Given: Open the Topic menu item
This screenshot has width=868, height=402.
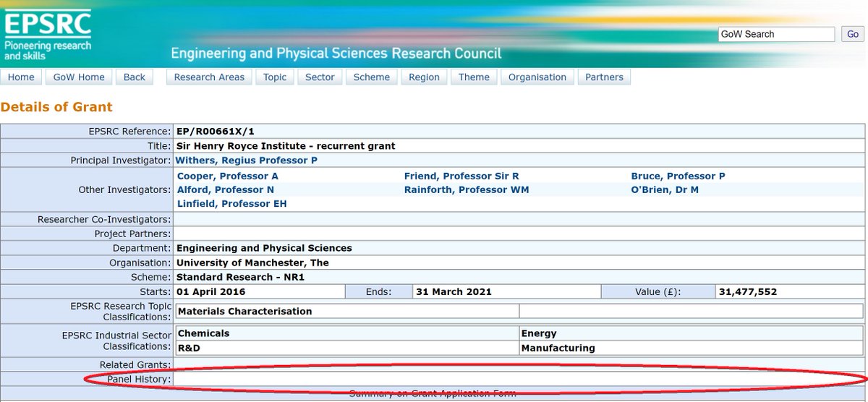Looking at the screenshot, I should (275, 77).
